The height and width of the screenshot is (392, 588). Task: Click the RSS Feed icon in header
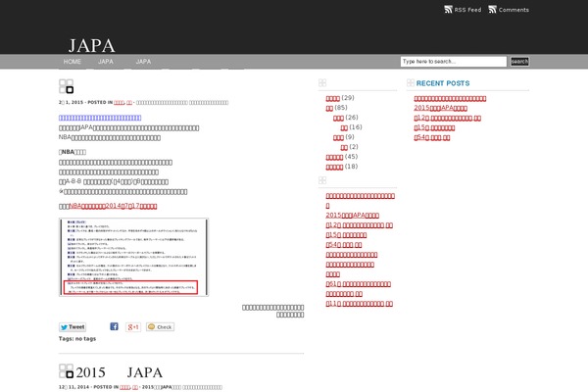[x=449, y=10]
